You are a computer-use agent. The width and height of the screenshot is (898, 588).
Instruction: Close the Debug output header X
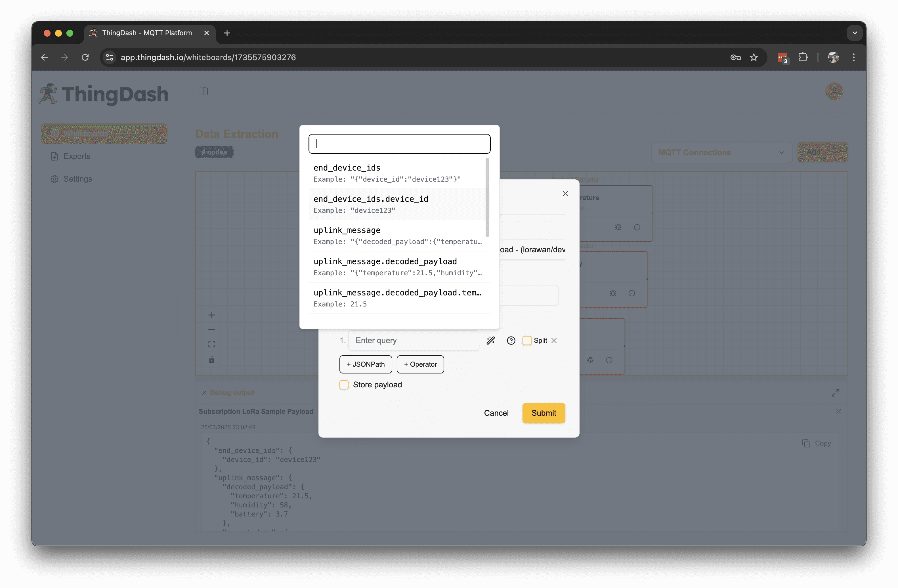204,393
